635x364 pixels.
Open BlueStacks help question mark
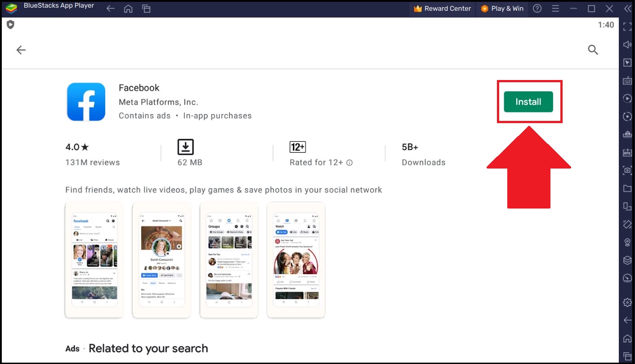[537, 9]
